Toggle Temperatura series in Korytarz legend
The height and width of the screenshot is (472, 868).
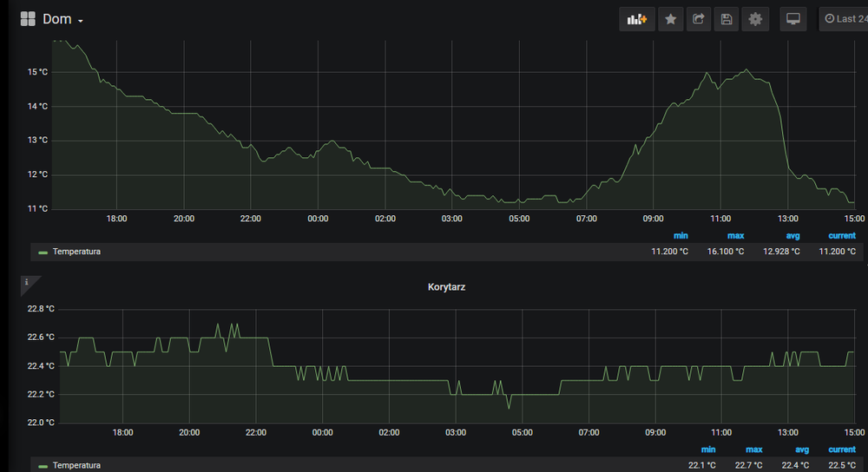tap(76, 465)
